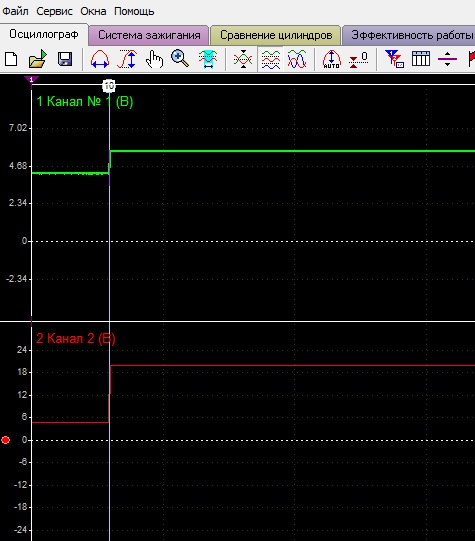This screenshot has width=475, height=541.
Task: Click the 24 axis value of channel 2
Action: (x=22, y=350)
